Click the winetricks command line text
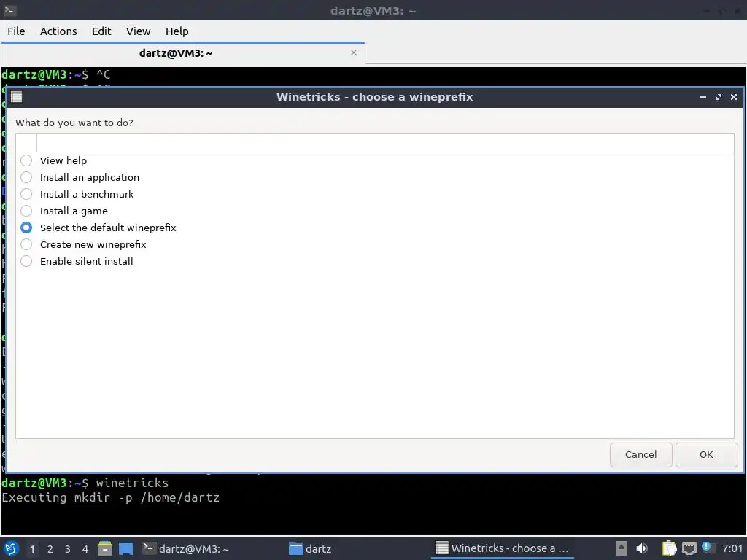The image size is (747, 560). 133,483
